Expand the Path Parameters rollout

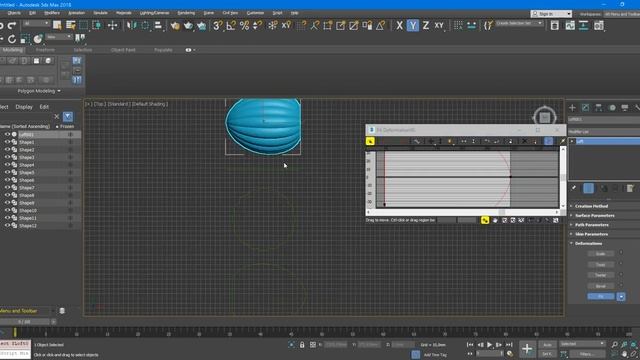[591, 225]
